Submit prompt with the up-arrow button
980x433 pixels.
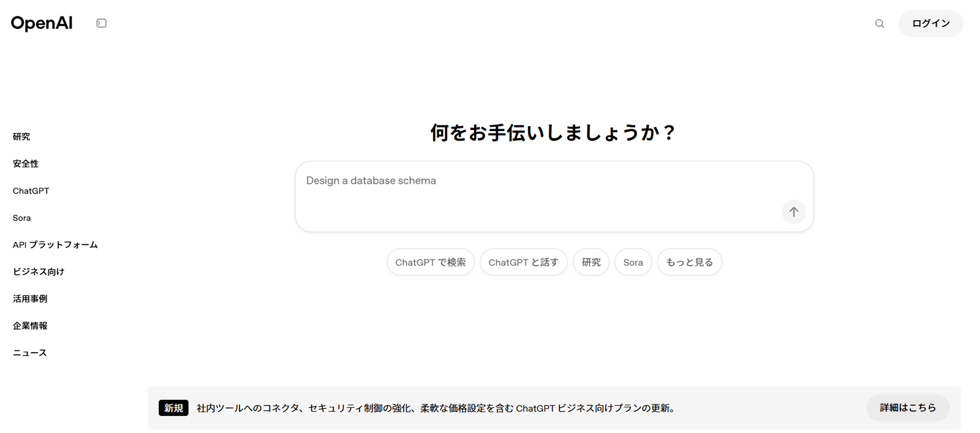tap(794, 212)
